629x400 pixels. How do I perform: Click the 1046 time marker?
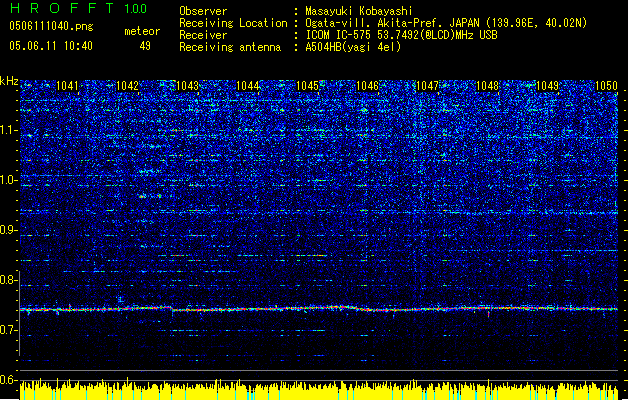click(x=367, y=86)
